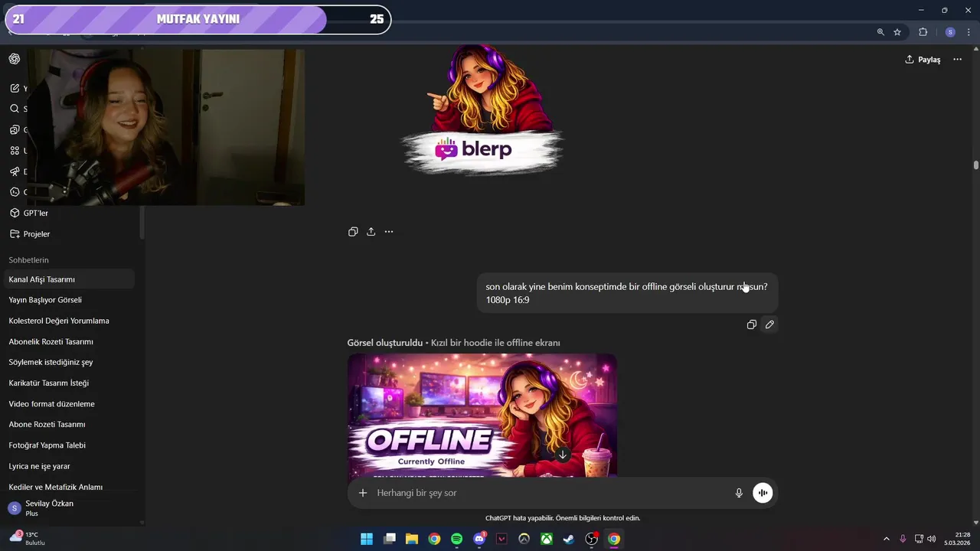Open the Video format düzenleme chat
The image size is (980, 551).
(69, 403)
